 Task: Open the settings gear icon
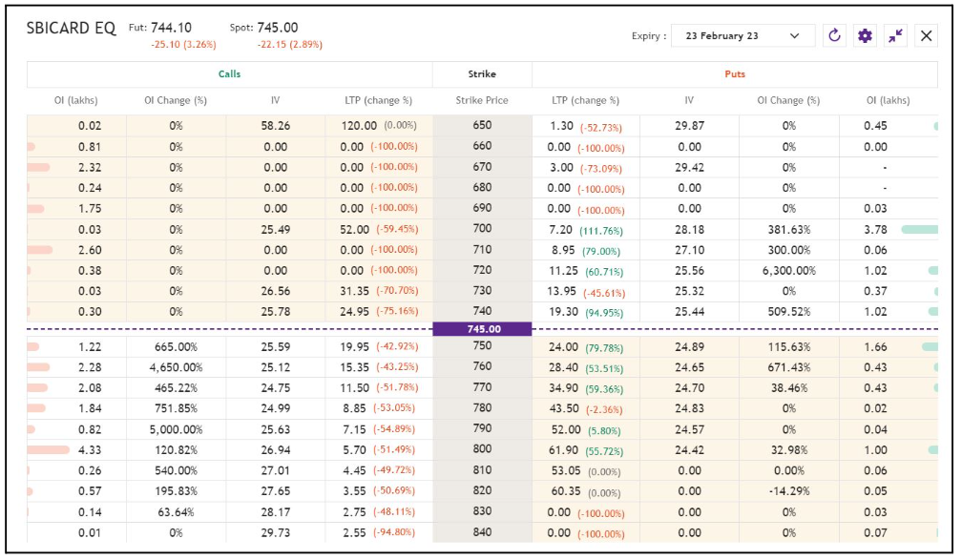coord(865,36)
